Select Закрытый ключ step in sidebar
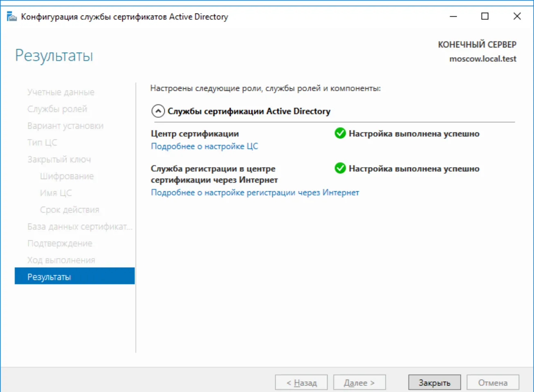This screenshot has width=534, height=392. (59, 159)
